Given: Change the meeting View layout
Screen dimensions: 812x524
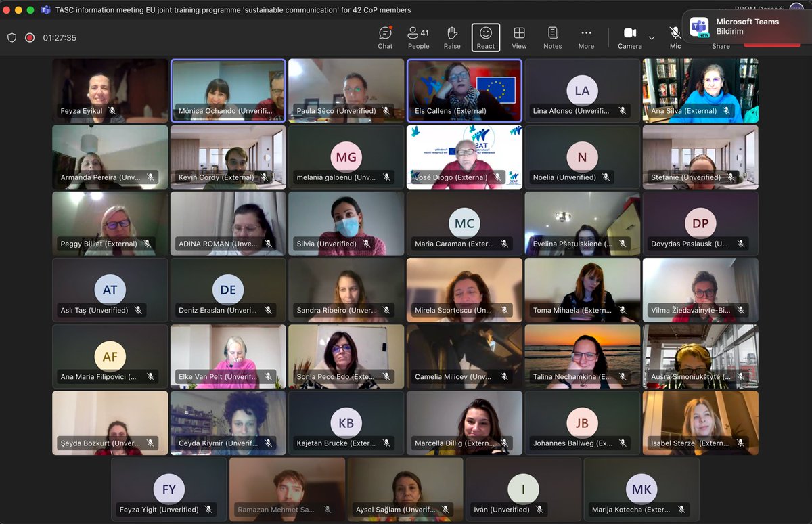Looking at the screenshot, I should pos(519,38).
